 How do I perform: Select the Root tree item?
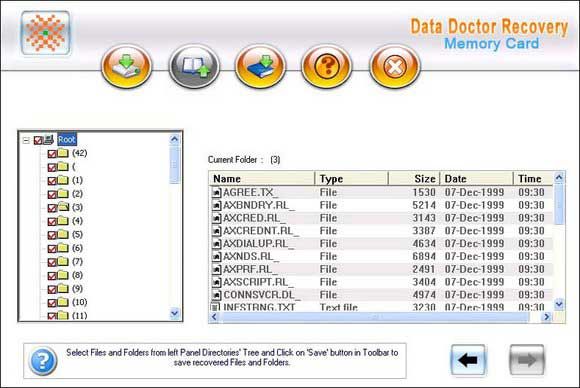(x=67, y=139)
